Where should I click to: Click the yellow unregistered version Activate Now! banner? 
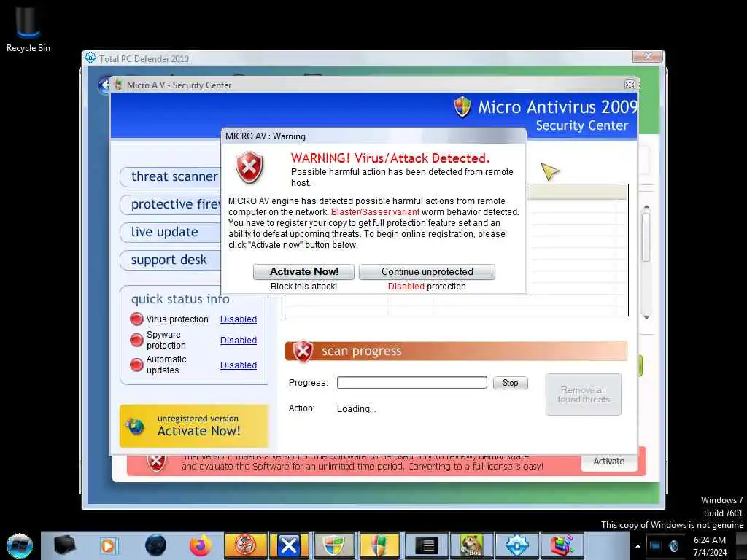[x=194, y=426]
